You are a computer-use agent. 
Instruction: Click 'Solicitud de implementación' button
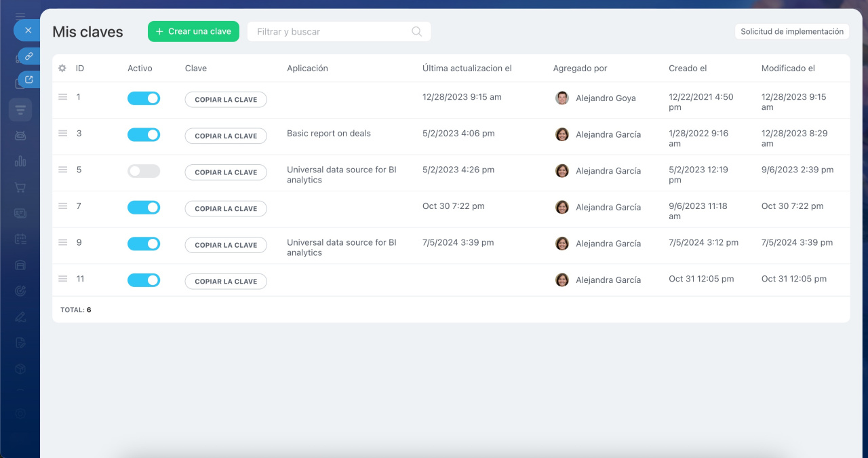tap(791, 31)
